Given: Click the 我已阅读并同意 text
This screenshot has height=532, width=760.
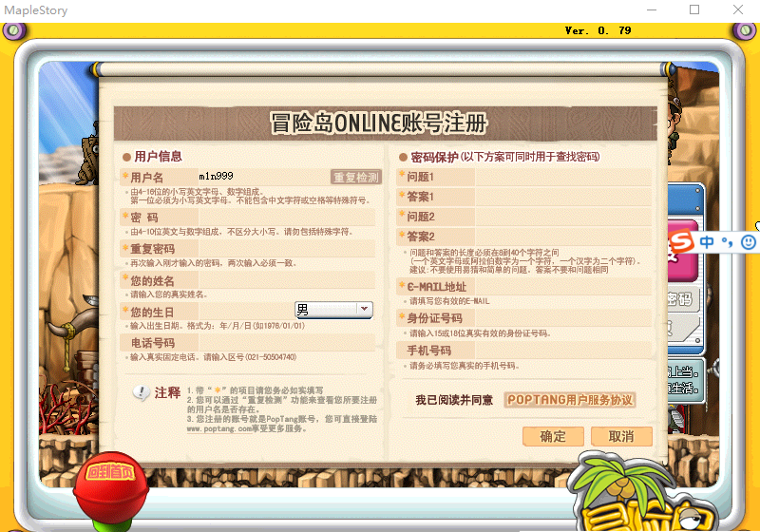Looking at the screenshot, I should (x=454, y=400).
